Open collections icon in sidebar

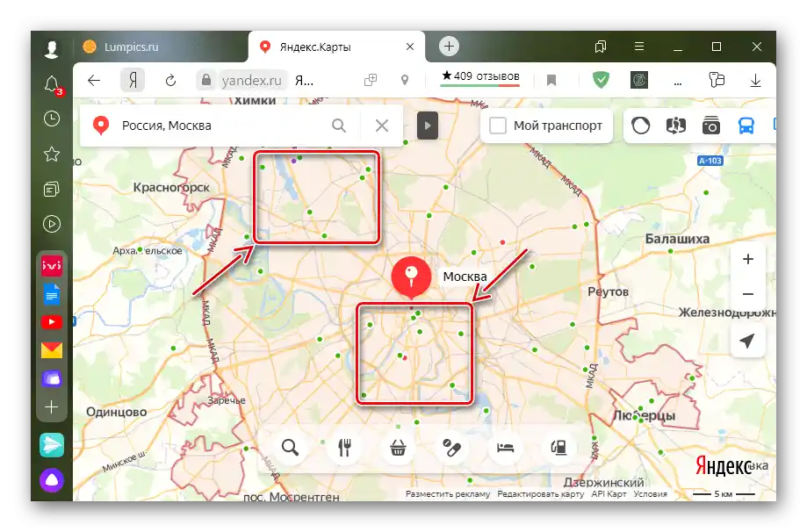52,189
